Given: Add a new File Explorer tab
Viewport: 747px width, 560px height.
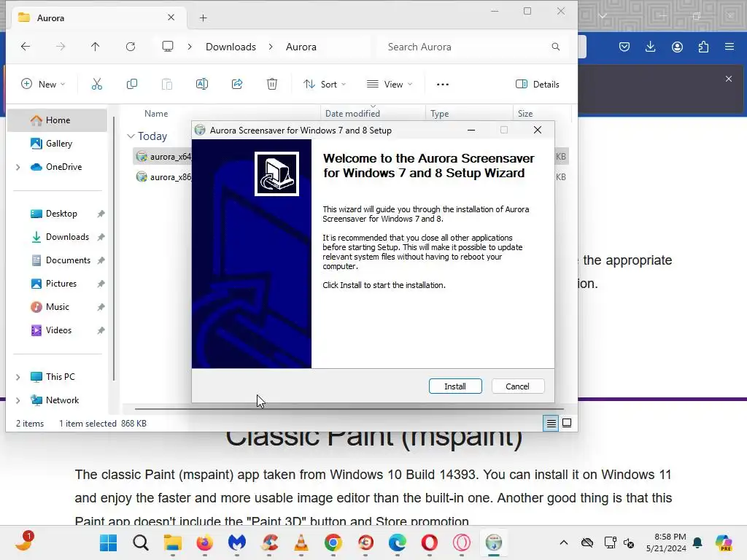Looking at the screenshot, I should point(203,18).
